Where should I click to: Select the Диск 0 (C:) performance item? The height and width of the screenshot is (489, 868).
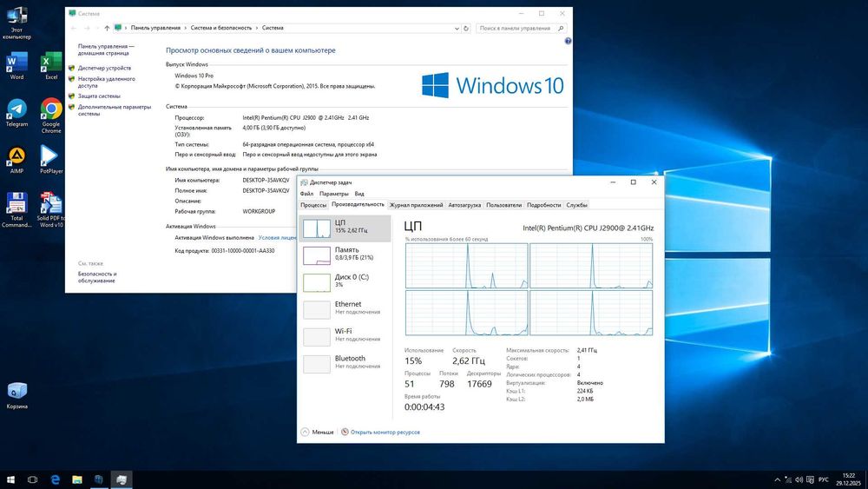click(x=345, y=282)
